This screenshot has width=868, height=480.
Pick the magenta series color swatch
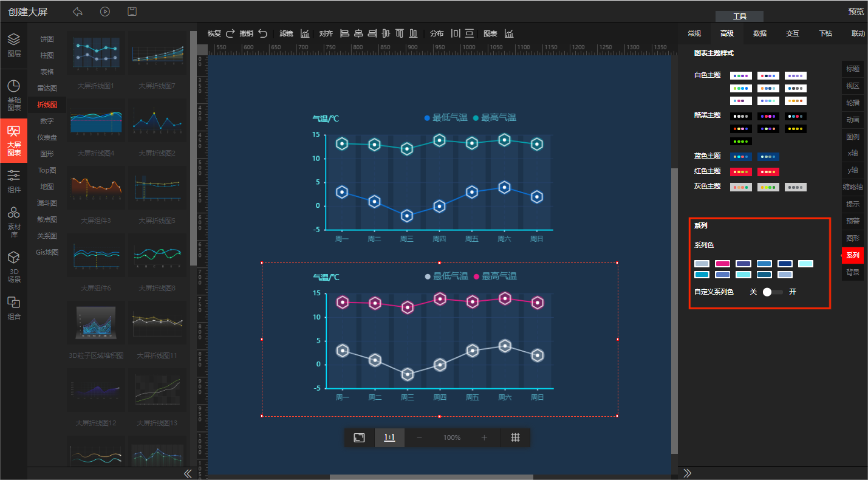pos(723,264)
